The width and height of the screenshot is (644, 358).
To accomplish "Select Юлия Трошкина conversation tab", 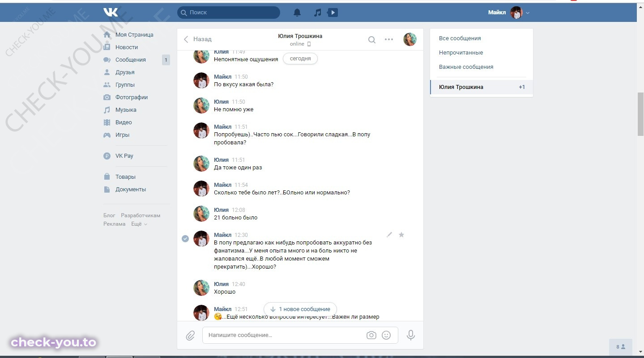I will click(482, 87).
